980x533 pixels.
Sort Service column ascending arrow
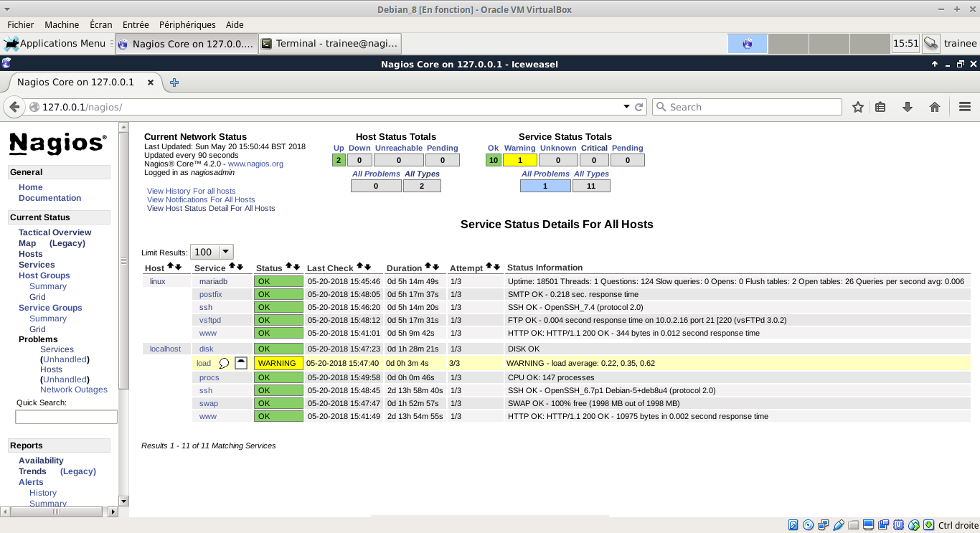tap(232, 267)
